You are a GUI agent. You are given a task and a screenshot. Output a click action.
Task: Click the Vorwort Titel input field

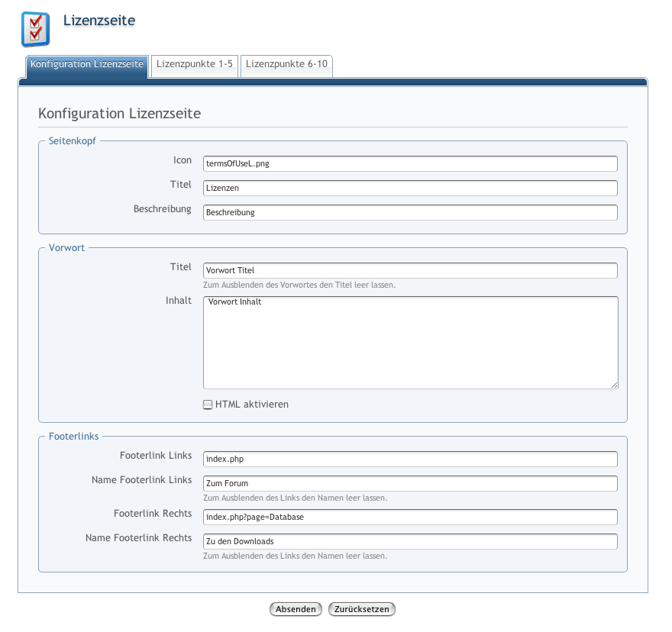409,270
